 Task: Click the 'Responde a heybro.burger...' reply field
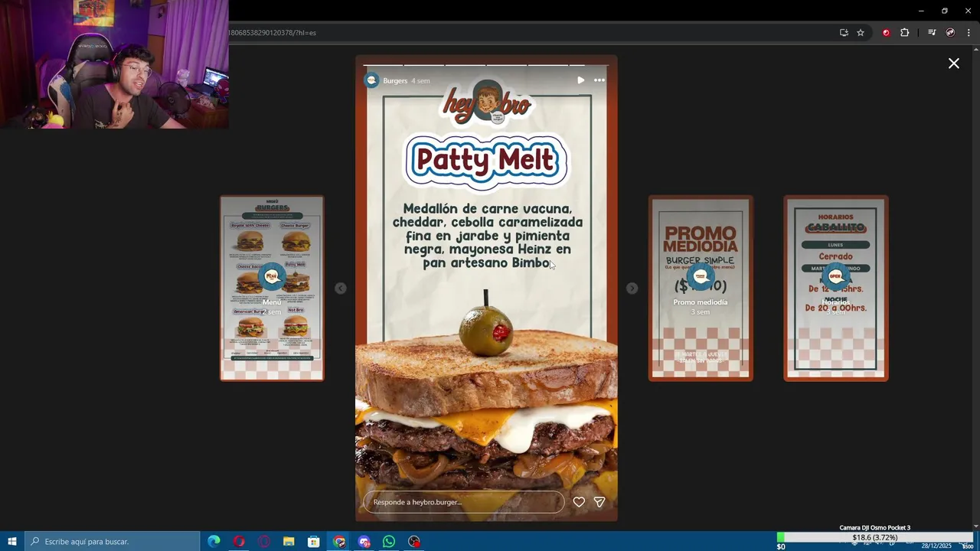point(463,502)
